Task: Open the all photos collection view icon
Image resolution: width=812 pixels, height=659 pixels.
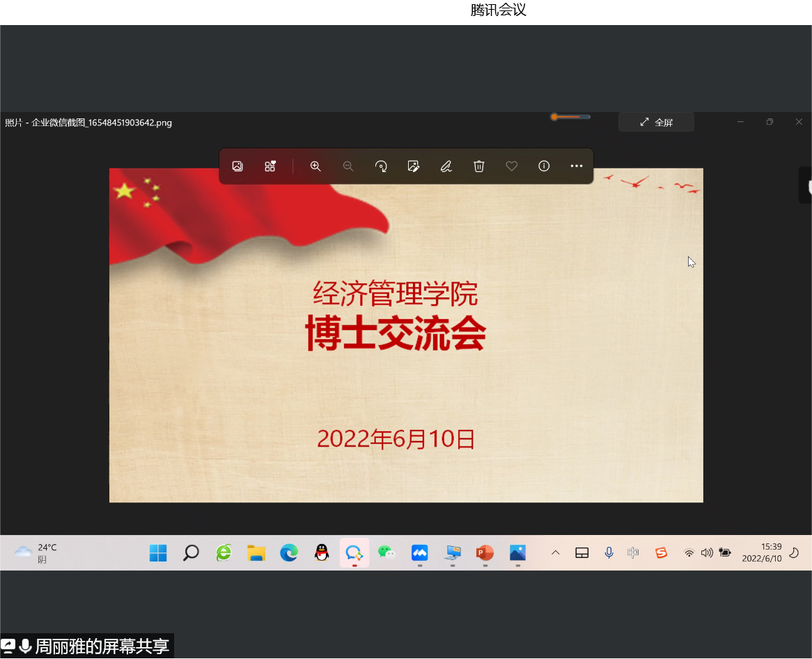Action: click(x=237, y=166)
